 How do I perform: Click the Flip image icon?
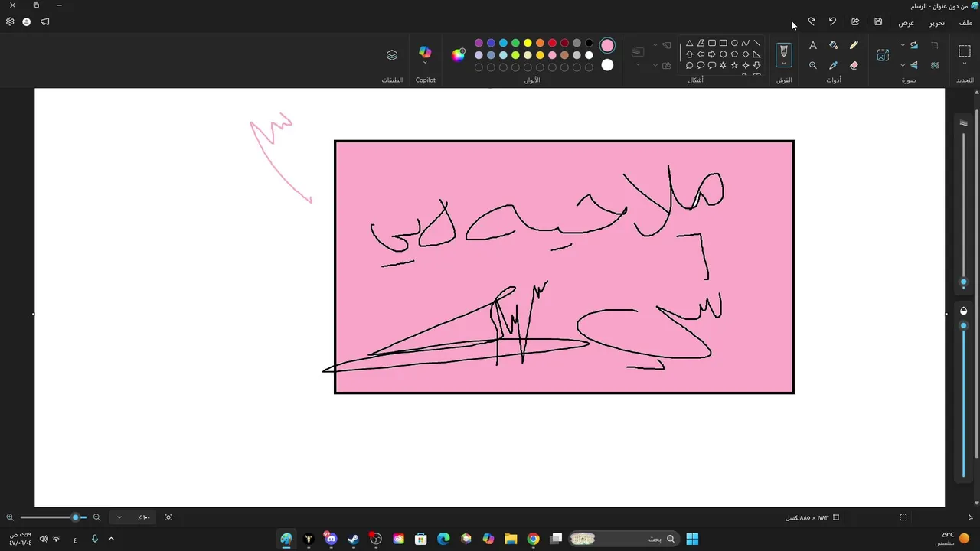pos(913,65)
